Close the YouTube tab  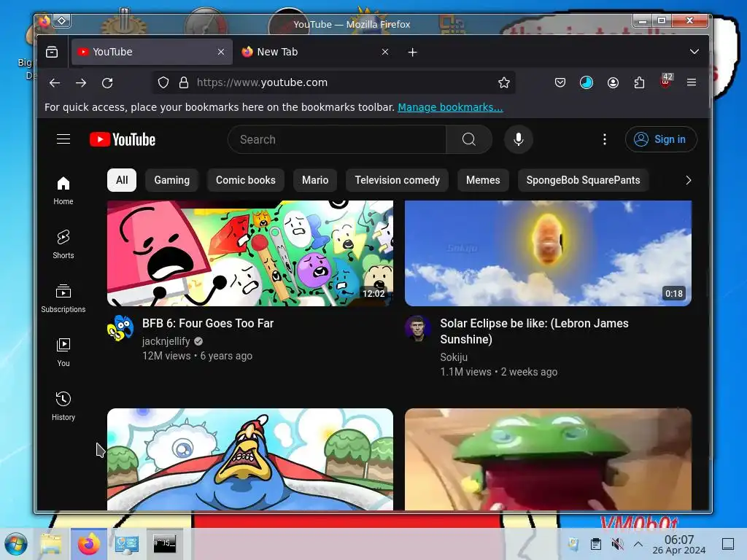pos(220,52)
